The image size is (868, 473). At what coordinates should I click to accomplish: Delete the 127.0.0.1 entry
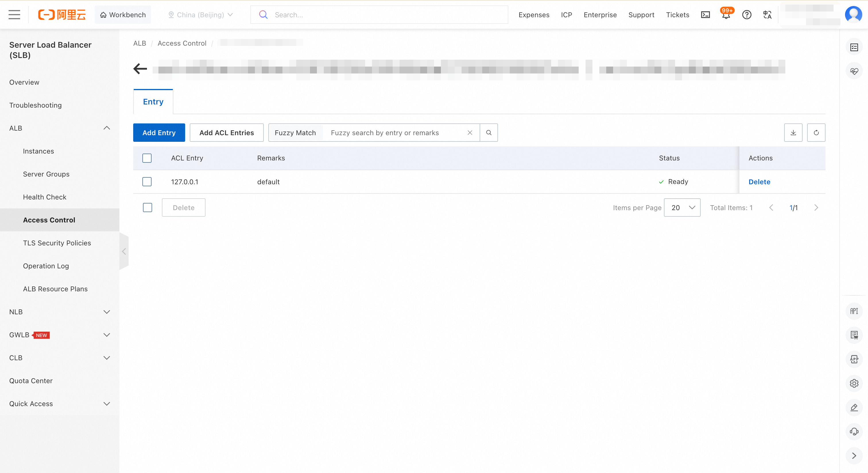point(759,182)
